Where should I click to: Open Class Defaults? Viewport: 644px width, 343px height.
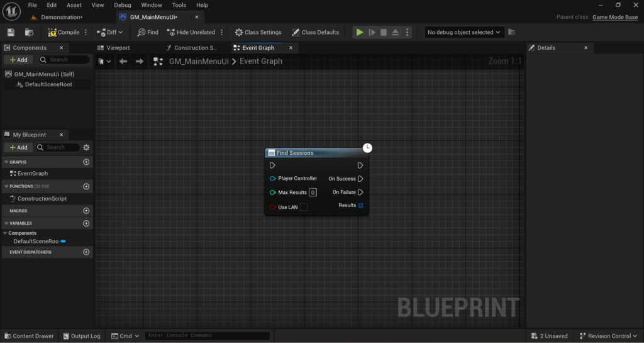[x=316, y=33]
